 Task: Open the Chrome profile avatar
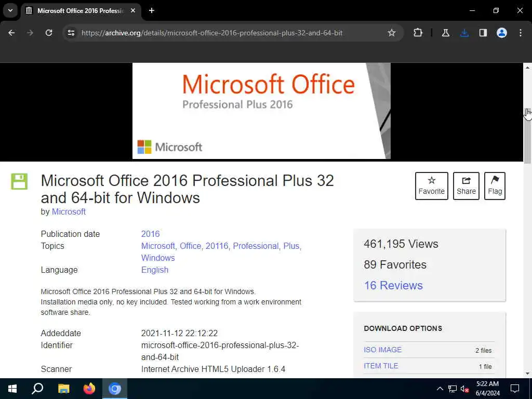tap(502, 33)
